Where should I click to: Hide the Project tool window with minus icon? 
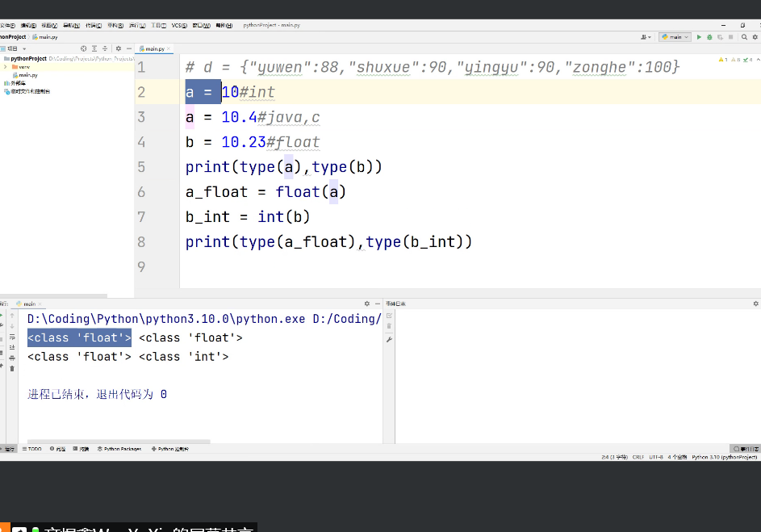click(128, 48)
